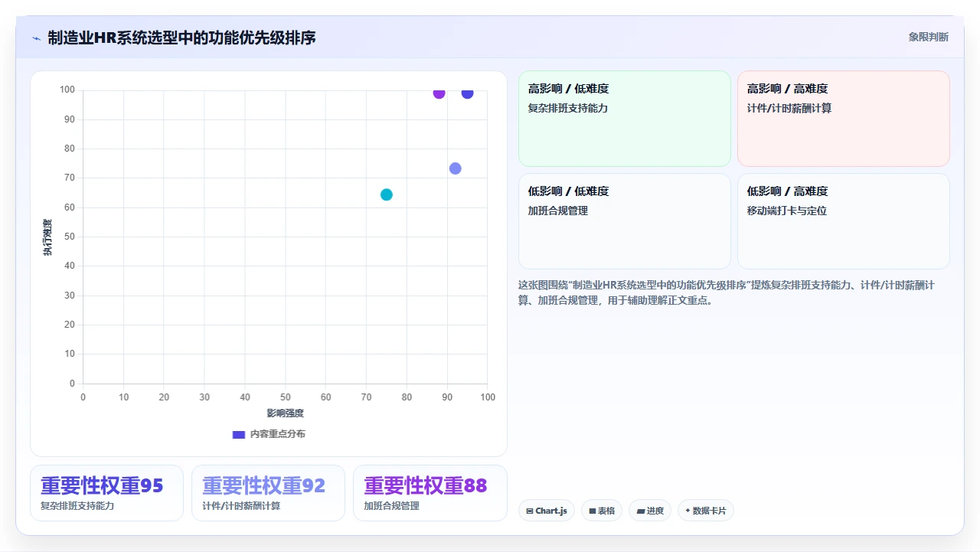Click the lightning icon beside the title

click(36, 38)
